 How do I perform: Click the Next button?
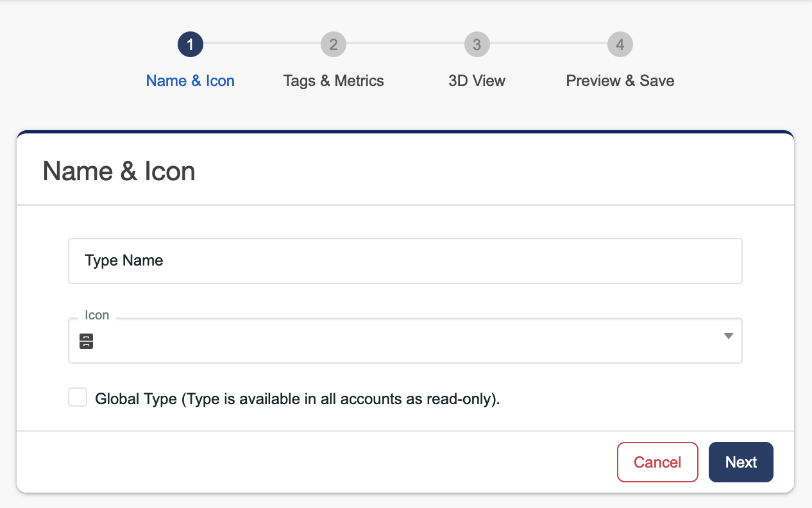[x=741, y=462]
